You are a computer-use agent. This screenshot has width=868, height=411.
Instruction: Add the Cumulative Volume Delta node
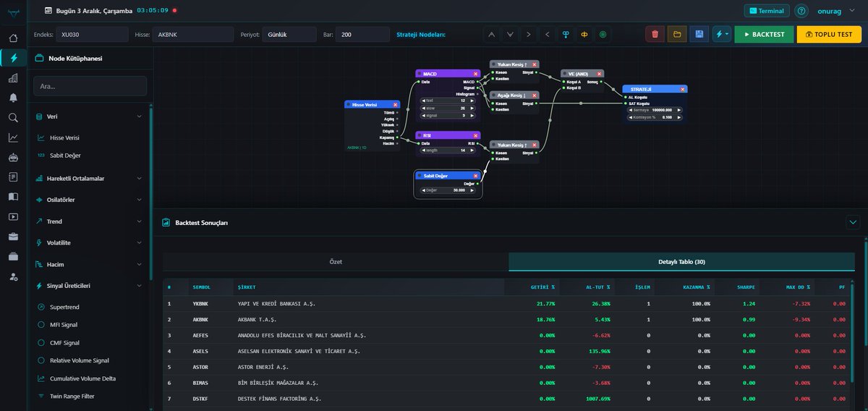81,378
